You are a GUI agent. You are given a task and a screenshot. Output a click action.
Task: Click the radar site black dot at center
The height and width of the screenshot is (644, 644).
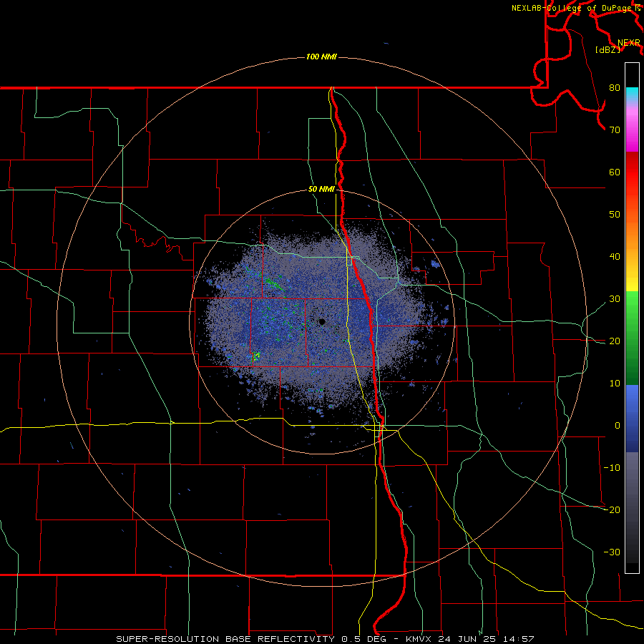[x=321, y=321]
